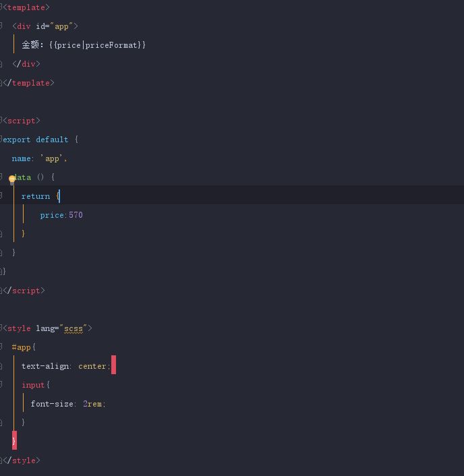
Task: Collapse the return statement fold marker
Action: (2, 196)
